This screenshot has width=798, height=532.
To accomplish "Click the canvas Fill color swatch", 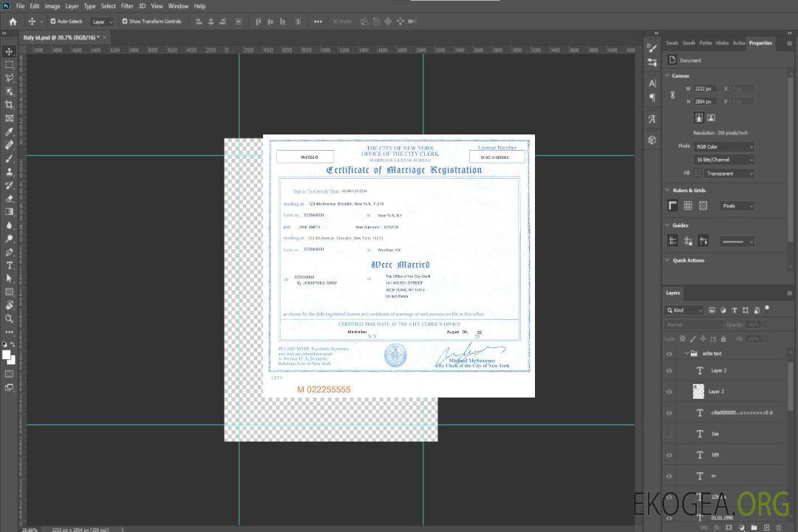I will pos(698,174).
